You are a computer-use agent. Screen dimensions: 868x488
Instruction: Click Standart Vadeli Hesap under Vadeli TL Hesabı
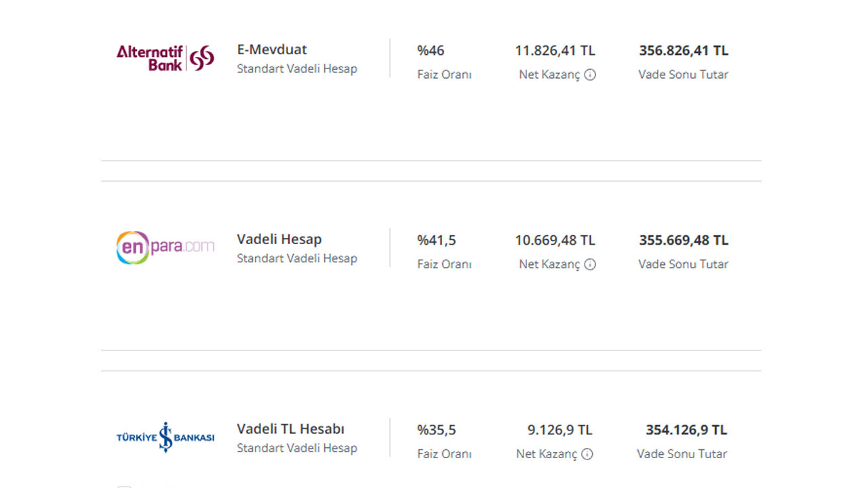(x=297, y=448)
